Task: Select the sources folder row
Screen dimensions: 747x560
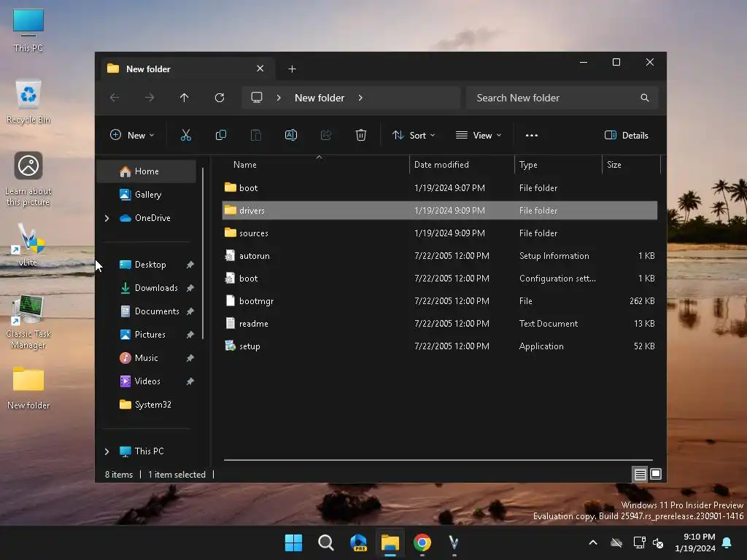Action: click(x=440, y=233)
